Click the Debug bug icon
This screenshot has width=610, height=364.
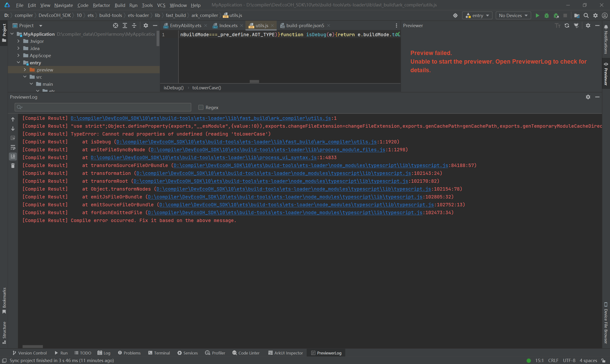click(546, 15)
